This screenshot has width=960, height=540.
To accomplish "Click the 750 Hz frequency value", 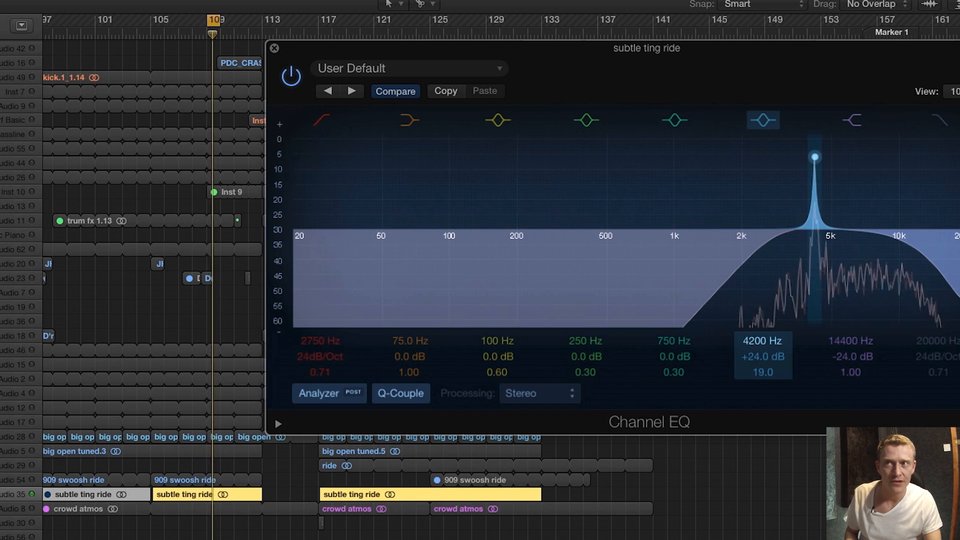I will coord(673,340).
